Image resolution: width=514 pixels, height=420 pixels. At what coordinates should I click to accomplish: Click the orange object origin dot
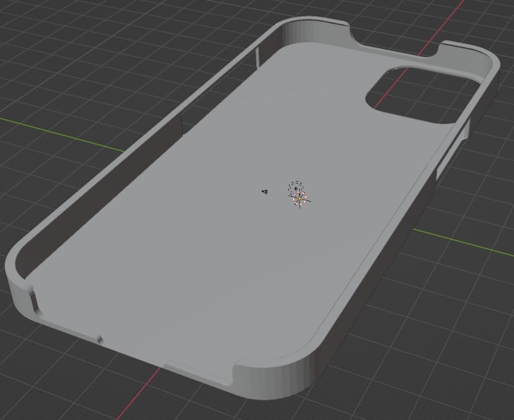[x=299, y=199]
